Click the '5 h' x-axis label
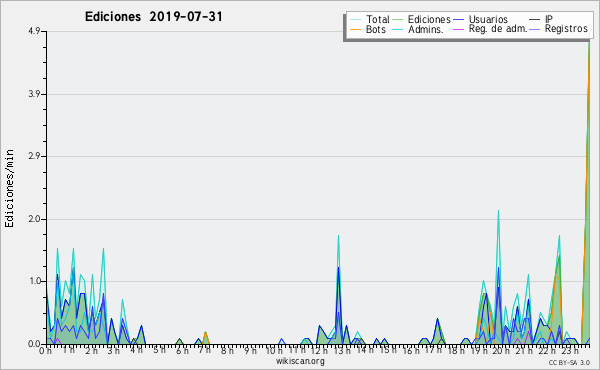Image resolution: width=600 pixels, height=370 pixels. (x=159, y=351)
